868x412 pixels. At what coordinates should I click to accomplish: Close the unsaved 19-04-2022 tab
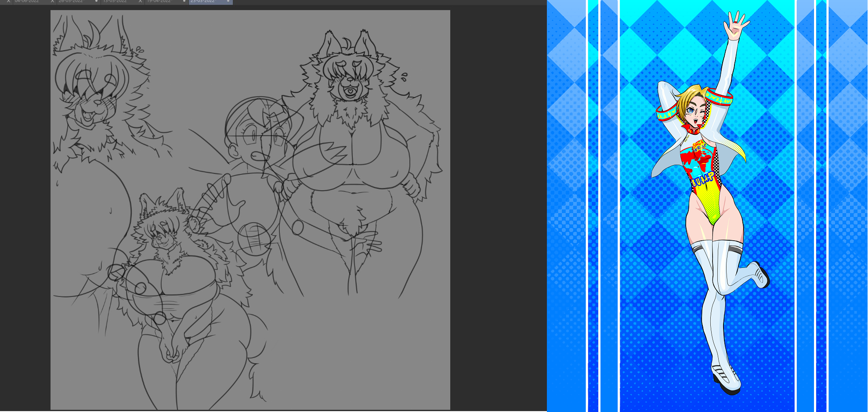click(x=184, y=1)
